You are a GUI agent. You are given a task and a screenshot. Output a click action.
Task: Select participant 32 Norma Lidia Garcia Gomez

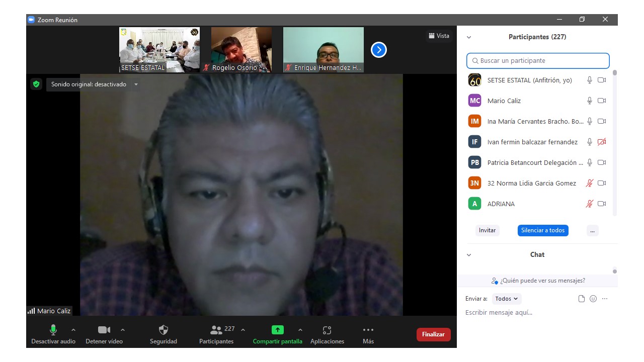[538, 183]
